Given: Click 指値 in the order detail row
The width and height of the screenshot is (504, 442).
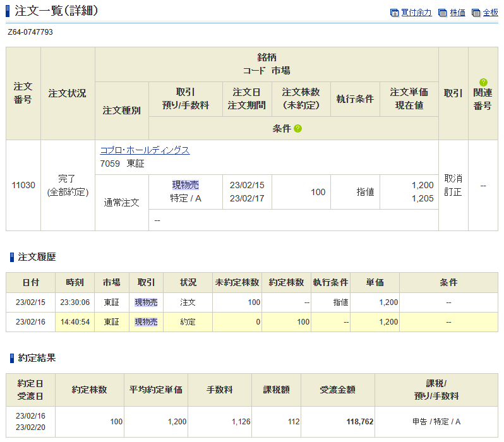Looking at the screenshot, I should coord(365,192).
